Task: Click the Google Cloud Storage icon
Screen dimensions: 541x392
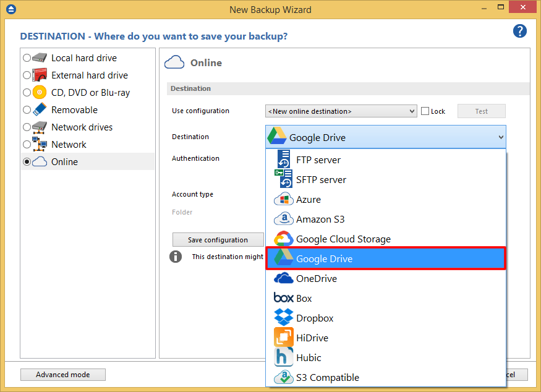Action: click(x=283, y=239)
